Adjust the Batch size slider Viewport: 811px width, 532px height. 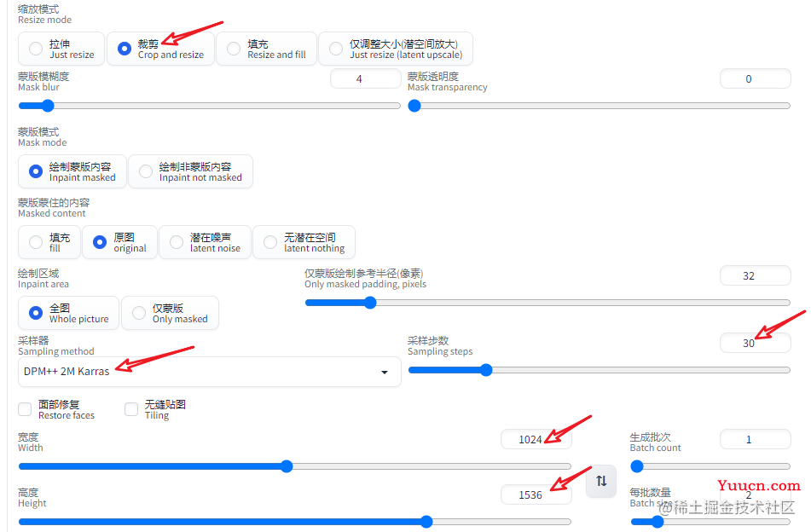coord(710,522)
